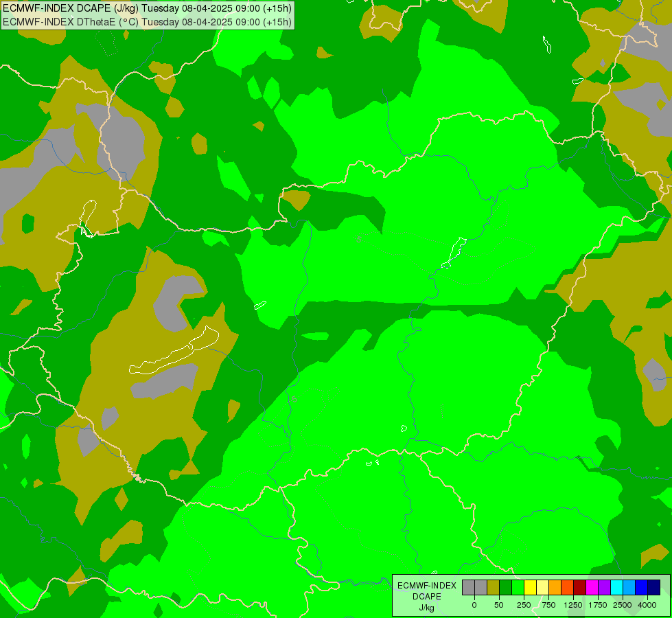Click the legend value 2500
The image size is (672, 618).
click(623, 605)
